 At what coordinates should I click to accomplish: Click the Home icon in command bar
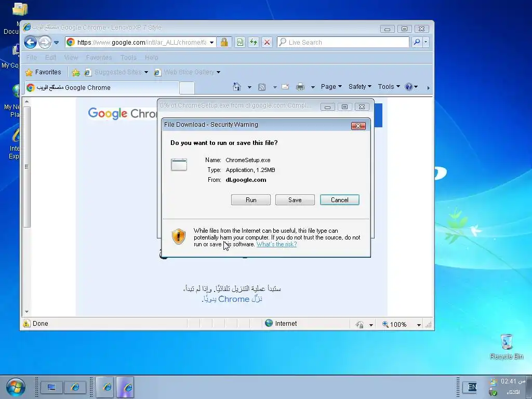(237, 87)
